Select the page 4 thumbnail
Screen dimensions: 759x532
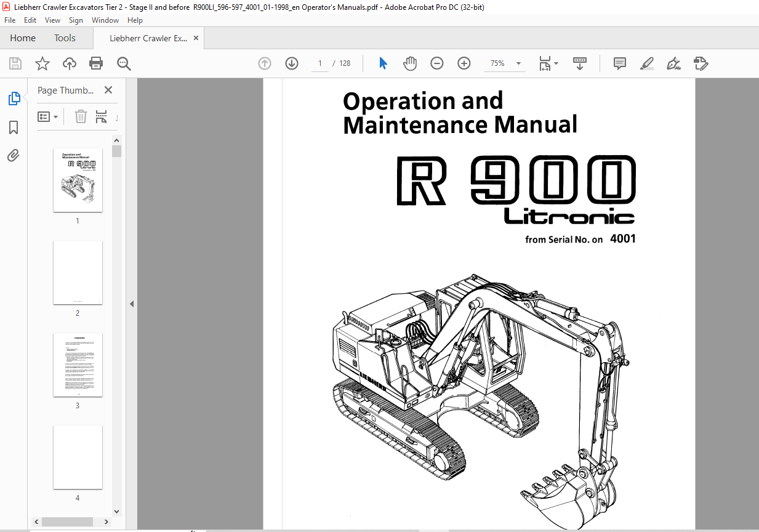click(78, 457)
